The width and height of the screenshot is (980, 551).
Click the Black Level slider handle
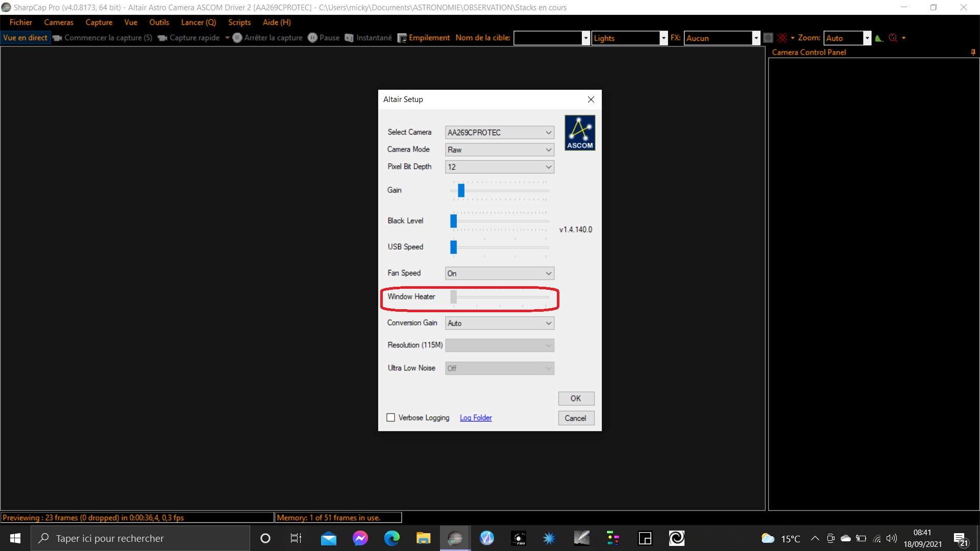coord(453,221)
